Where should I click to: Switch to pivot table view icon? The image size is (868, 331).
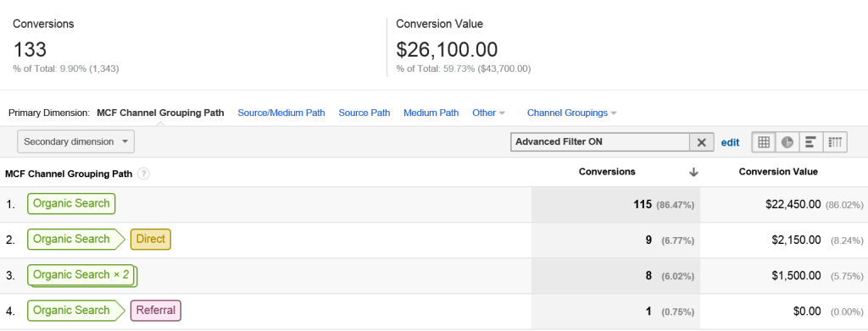point(835,142)
